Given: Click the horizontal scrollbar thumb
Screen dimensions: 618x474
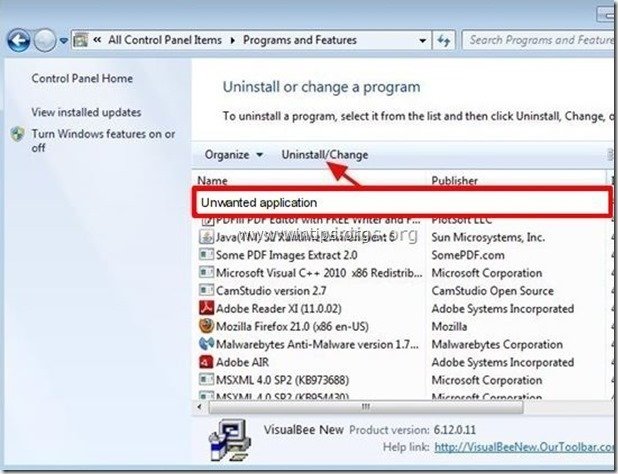Looking at the screenshot, I should tap(365, 407).
